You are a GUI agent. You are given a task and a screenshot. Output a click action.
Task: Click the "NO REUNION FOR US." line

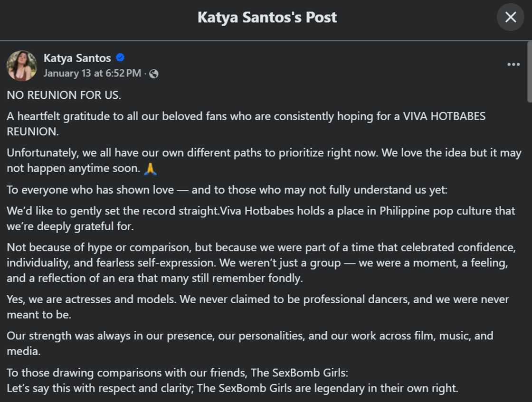[64, 95]
